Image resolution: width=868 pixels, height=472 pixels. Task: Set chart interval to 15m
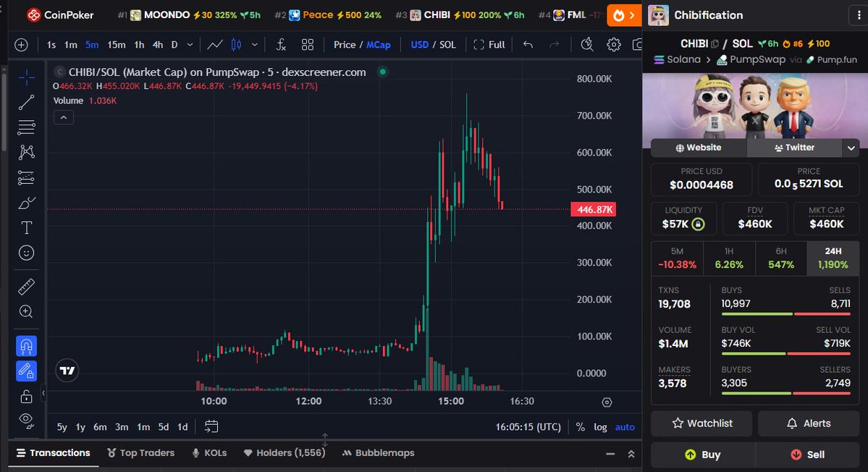[117, 45]
